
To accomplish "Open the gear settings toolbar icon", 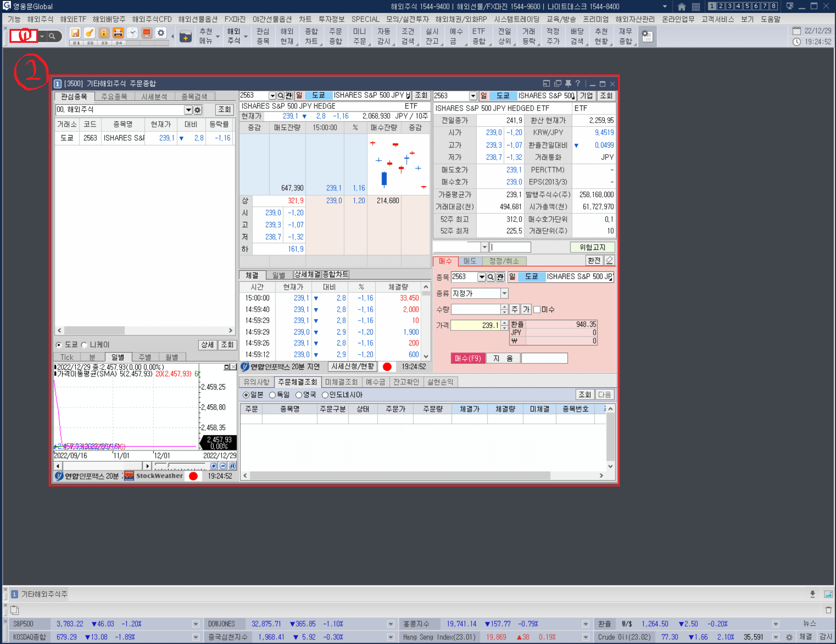I will (x=161, y=33).
